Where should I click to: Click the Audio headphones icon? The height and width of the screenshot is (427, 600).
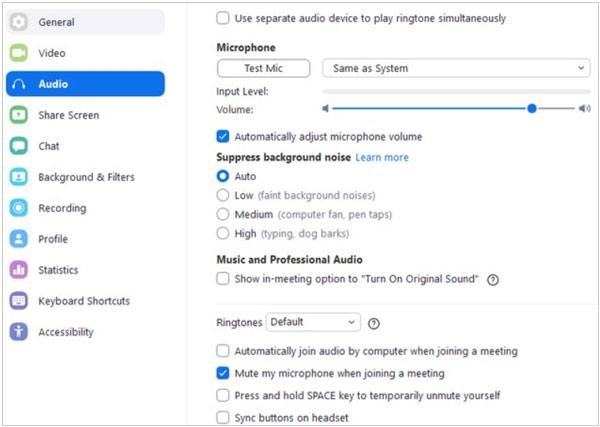tap(18, 84)
